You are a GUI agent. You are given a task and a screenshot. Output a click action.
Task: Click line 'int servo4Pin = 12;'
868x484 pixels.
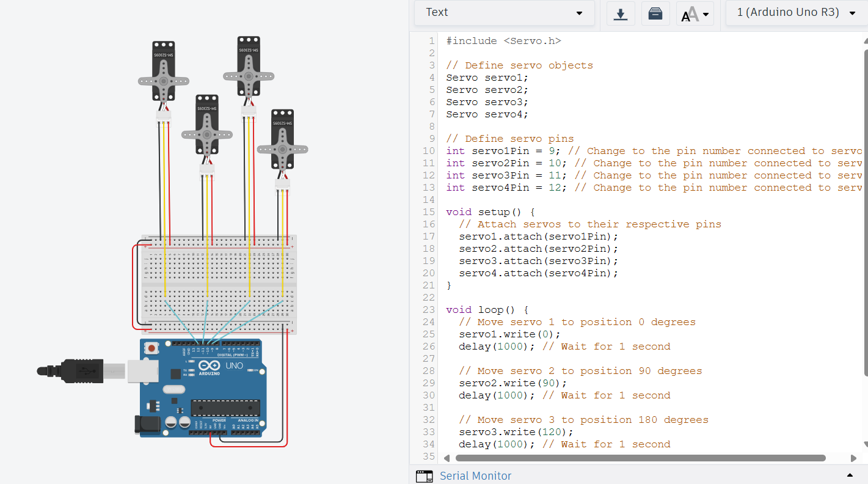coord(506,188)
